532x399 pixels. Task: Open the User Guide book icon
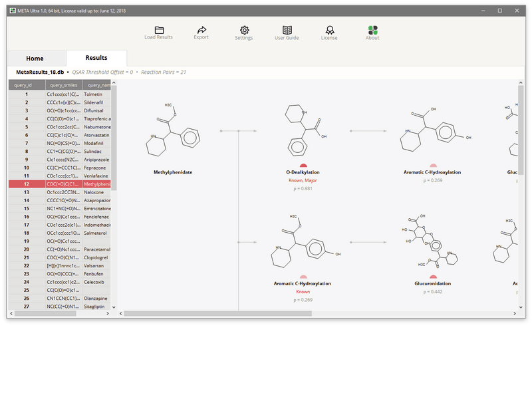(x=287, y=30)
